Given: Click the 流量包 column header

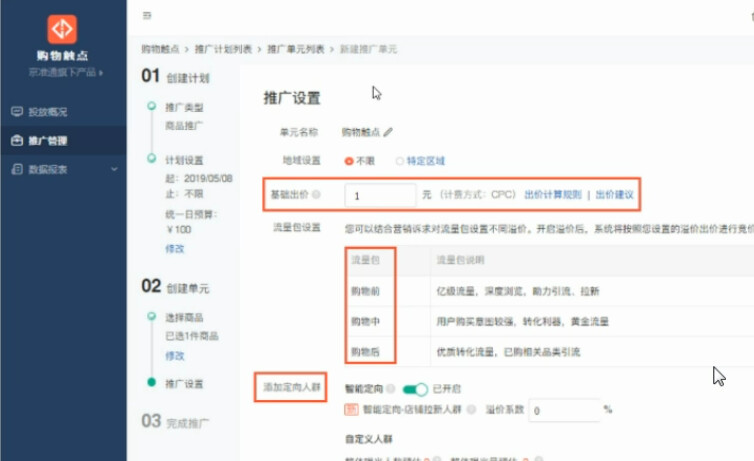Looking at the screenshot, I should tap(365, 260).
